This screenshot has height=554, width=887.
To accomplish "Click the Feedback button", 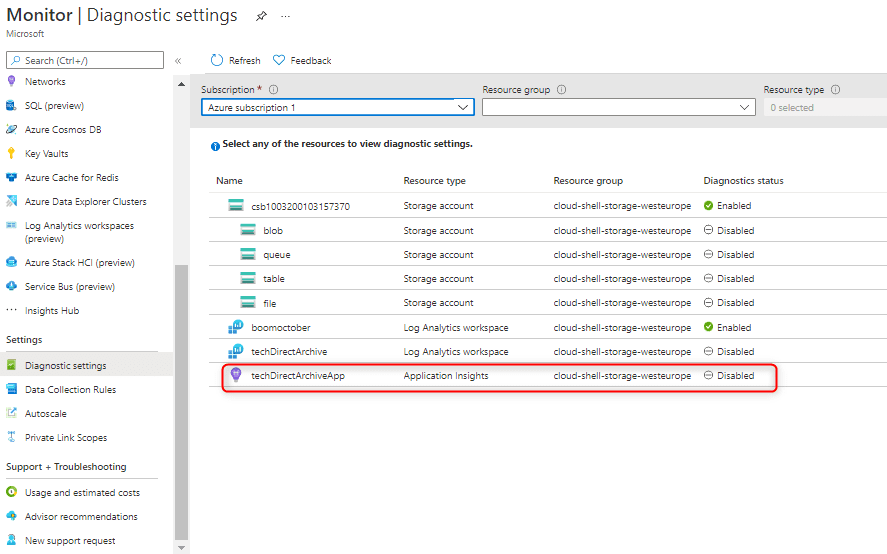I will click(302, 60).
